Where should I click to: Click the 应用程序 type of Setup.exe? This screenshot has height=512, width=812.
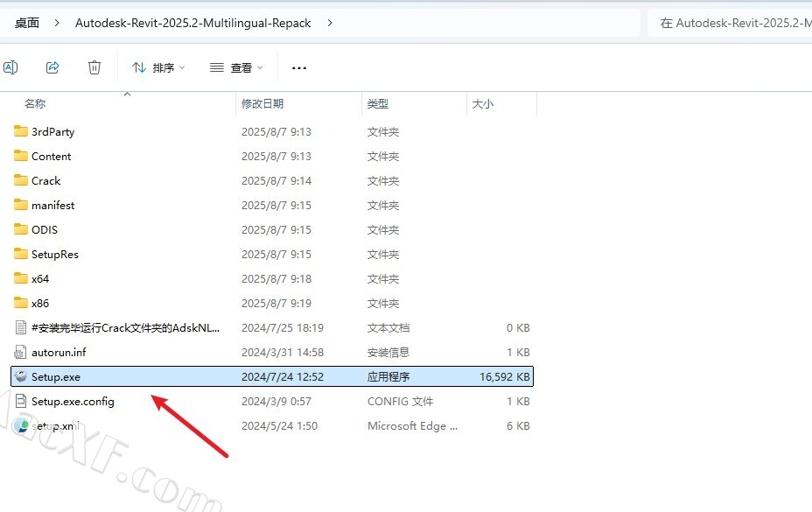click(388, 376)
